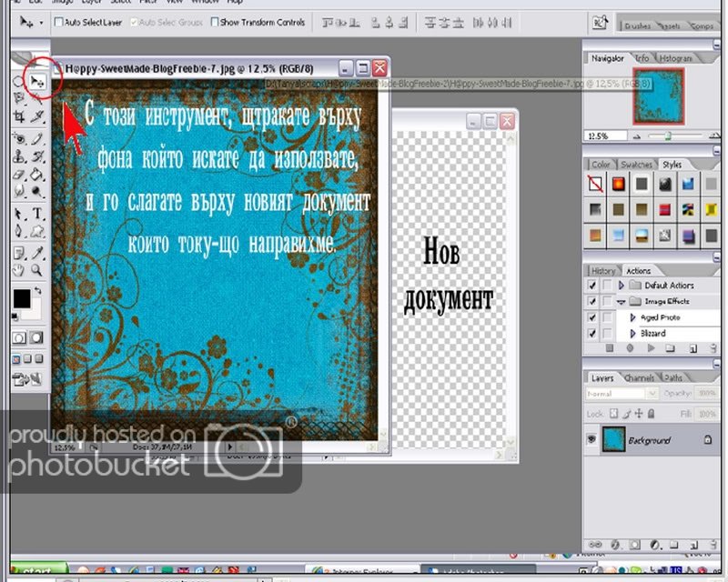Select the Eyedropper tool
This screenshot has width=728, height=582.
click(37, 253)
